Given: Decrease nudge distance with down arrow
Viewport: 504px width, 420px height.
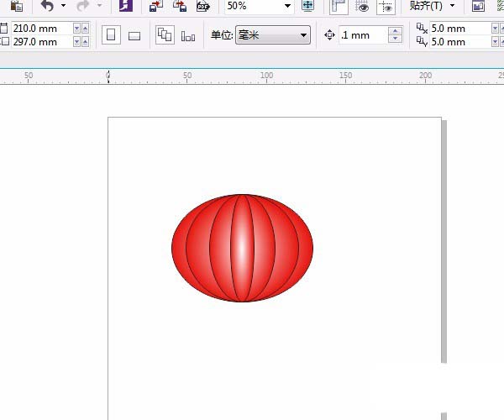Looking at the screenshot, I should [395, 39].
